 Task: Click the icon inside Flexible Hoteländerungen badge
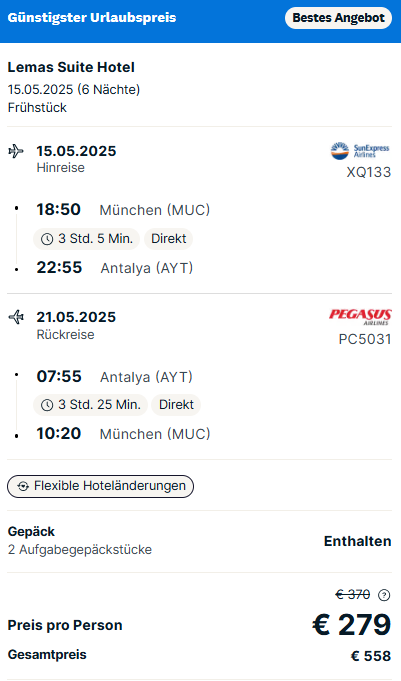(x=23, y=486)
